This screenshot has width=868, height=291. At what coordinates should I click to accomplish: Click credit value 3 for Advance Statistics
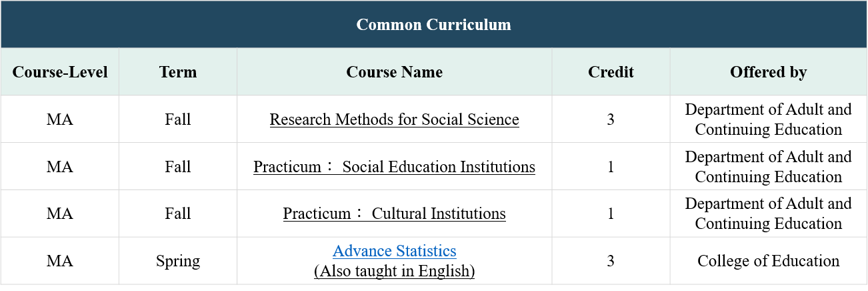[611, 261]
